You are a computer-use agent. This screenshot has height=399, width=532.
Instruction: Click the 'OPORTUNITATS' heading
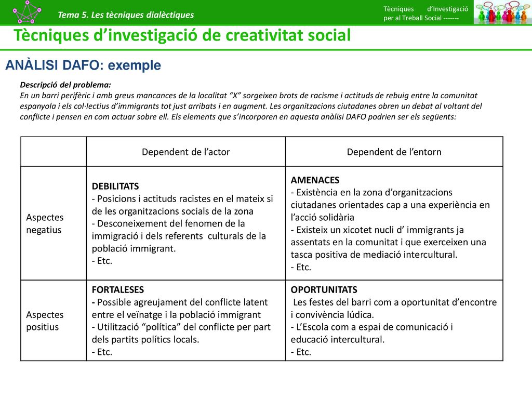pos(324,290)
